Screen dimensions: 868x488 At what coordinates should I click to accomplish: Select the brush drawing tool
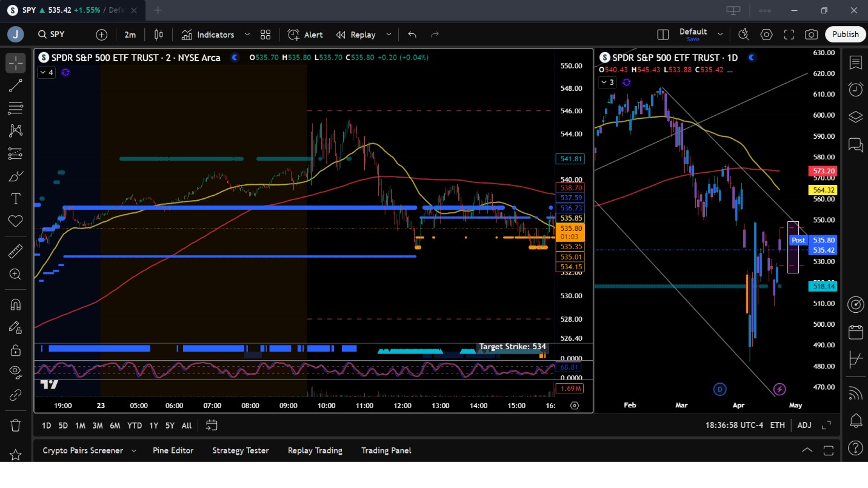click(16, 176)
